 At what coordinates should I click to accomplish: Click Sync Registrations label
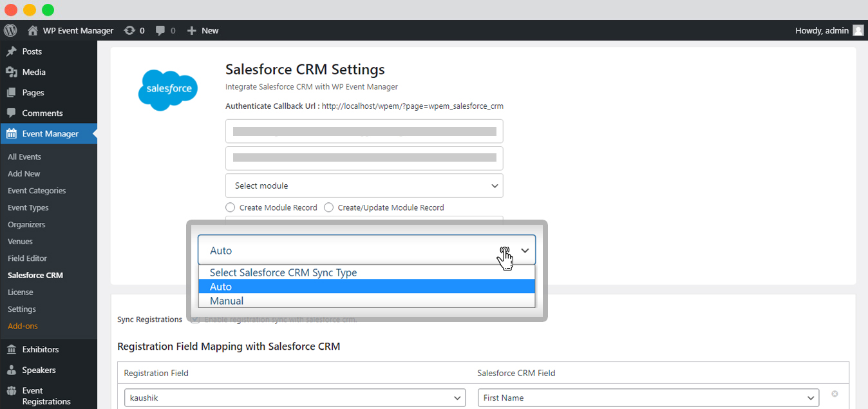point(150,319)
